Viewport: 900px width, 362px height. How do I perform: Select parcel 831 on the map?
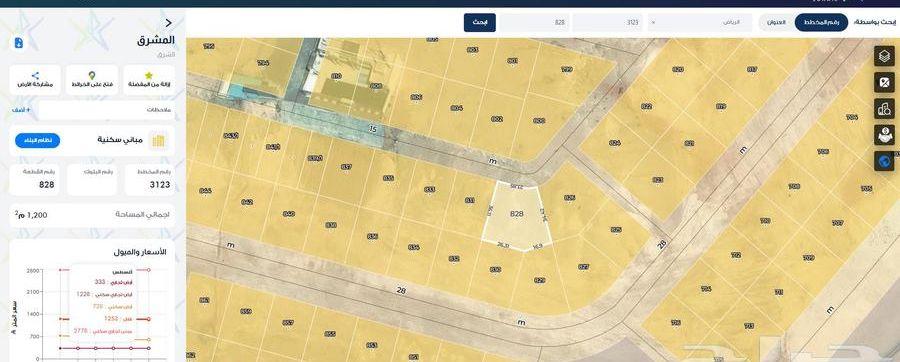[x=470, y=200]
